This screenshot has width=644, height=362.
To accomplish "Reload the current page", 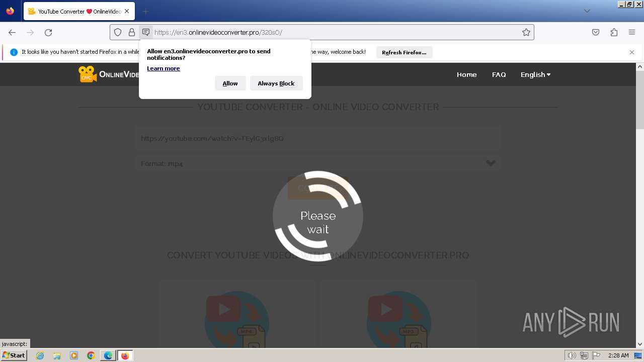I will pyautogui.click(x=48, y=32).
